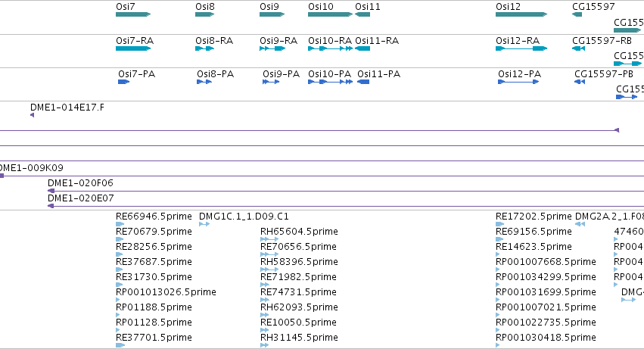
Task: Click the Osi9 gene feature
Action: click(x=272, y=14)
